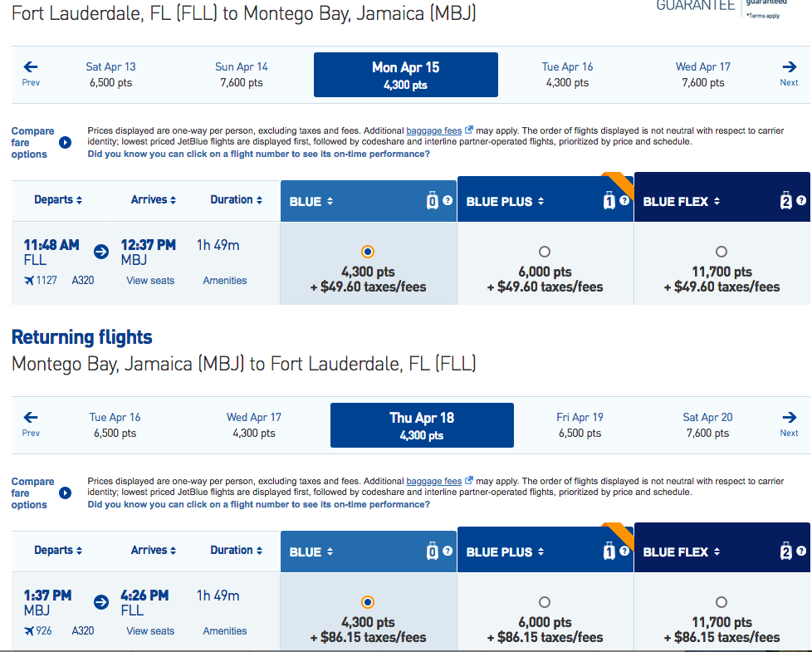Click the Next arrow for returning dates
The width and height of the screenshot is (812, 652).
tap(789, 423)
